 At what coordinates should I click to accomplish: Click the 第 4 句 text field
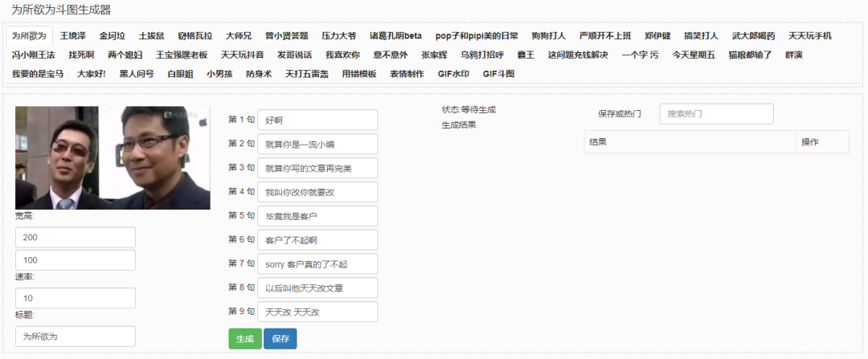(317, 192)
